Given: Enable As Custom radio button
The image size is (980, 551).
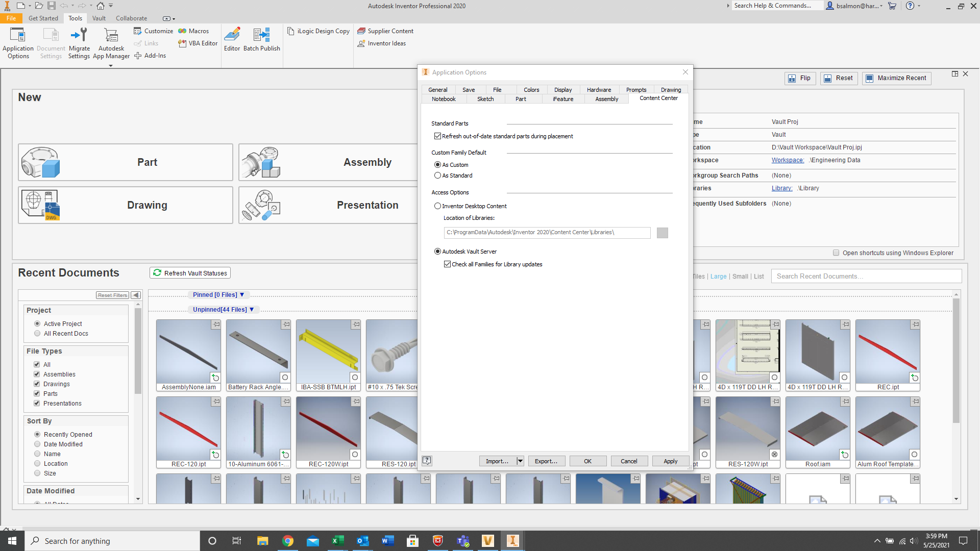Looking at the screenshot, I should click(438, 165).
